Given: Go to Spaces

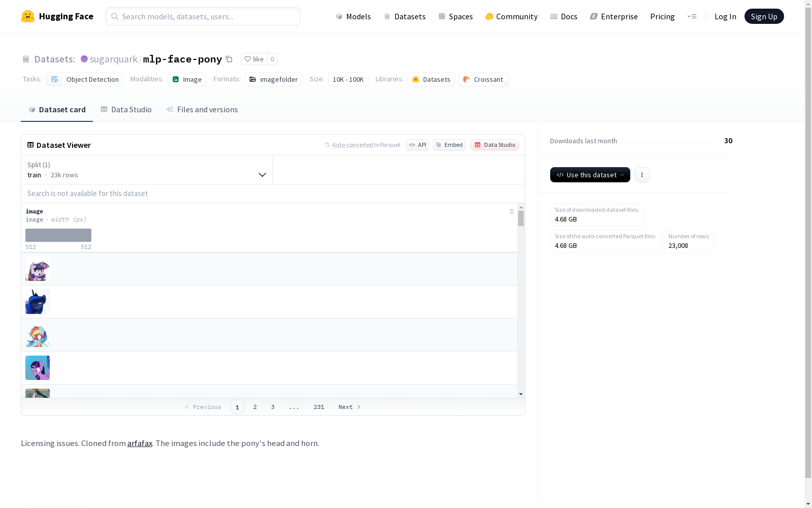Looking at the screenshot, I should click(455, 16).
